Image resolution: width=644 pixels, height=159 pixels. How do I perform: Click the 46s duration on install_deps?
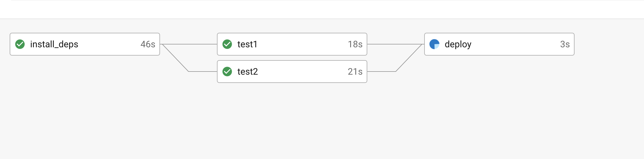tap(148, 44)
